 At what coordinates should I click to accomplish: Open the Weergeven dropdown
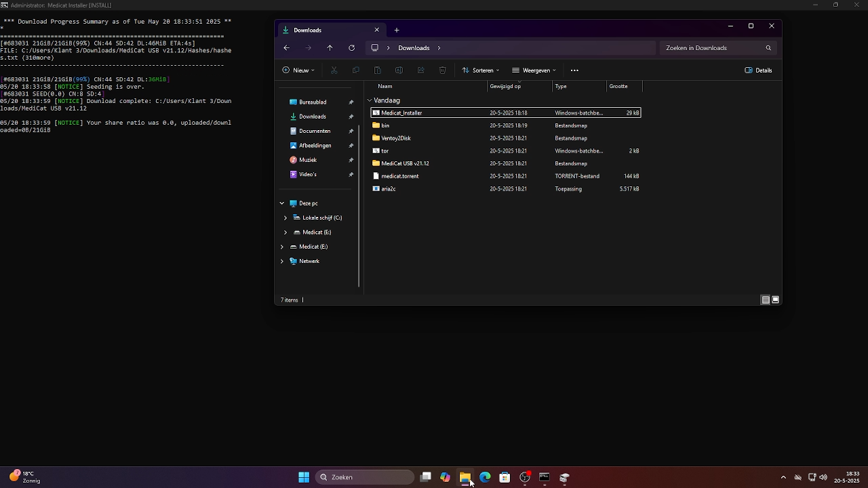tap(534, 70)
